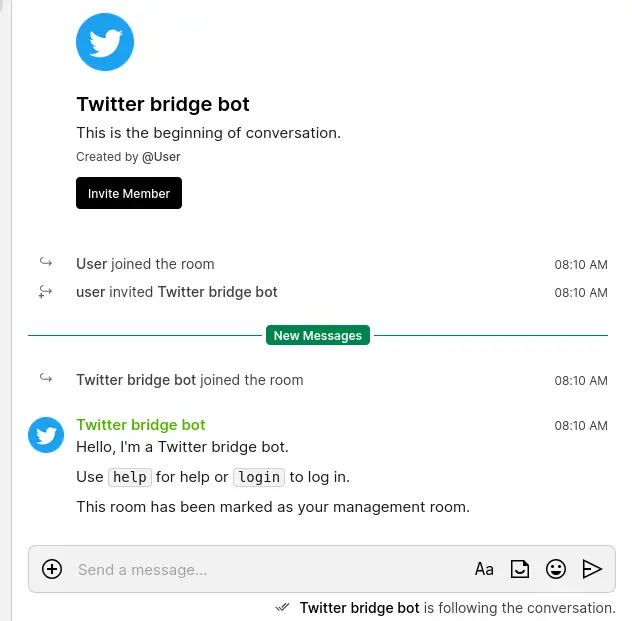Click the 08:10 AM timestamp of bot's hello message
The height and width of the screenshot is (621, 632).
point(581,425)
